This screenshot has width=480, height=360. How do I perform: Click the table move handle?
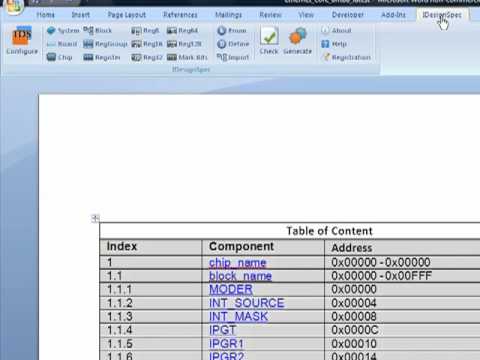tap(95, 218)
